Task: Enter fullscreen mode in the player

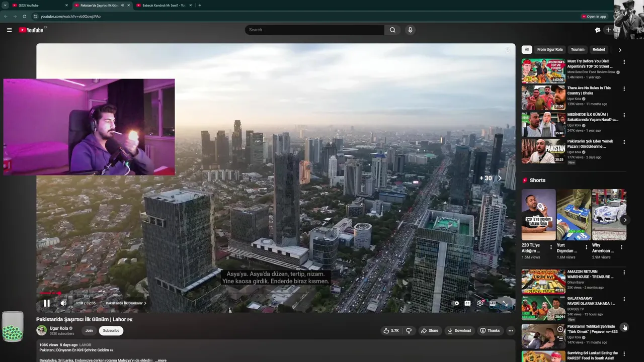Action: pyautogui.click(x=505, y=303)
